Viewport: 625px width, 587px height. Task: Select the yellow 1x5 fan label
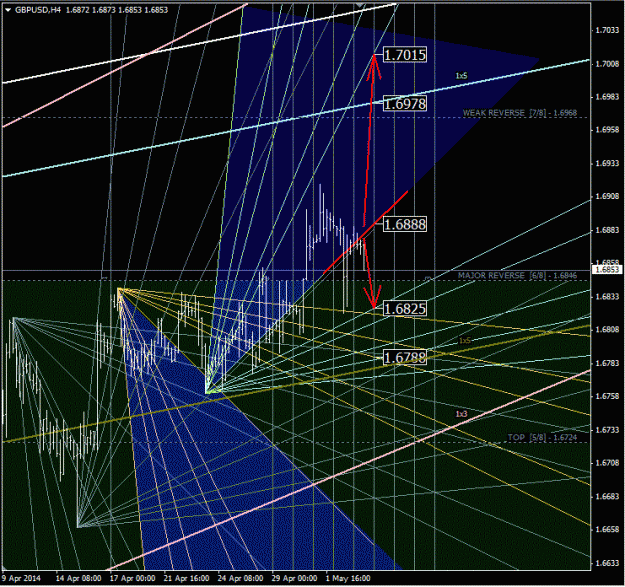464,340
